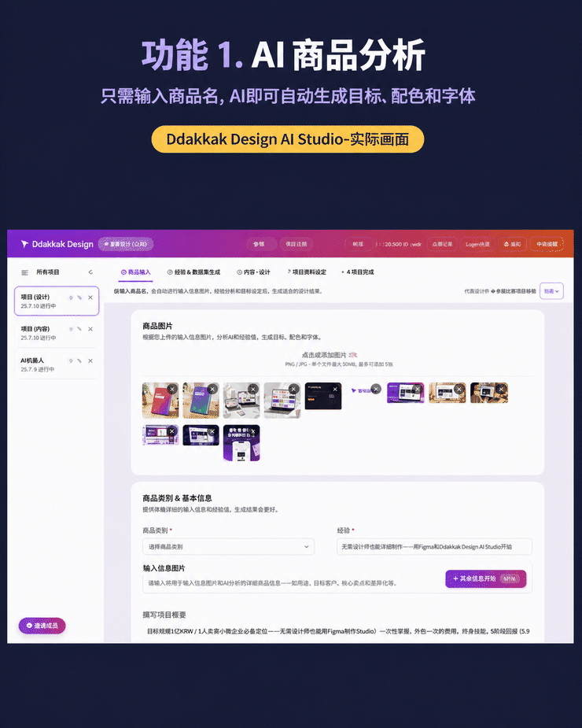Click the 点击或添加图片 upload area
This screenshot has width=582, height=728.
[338, 360]
